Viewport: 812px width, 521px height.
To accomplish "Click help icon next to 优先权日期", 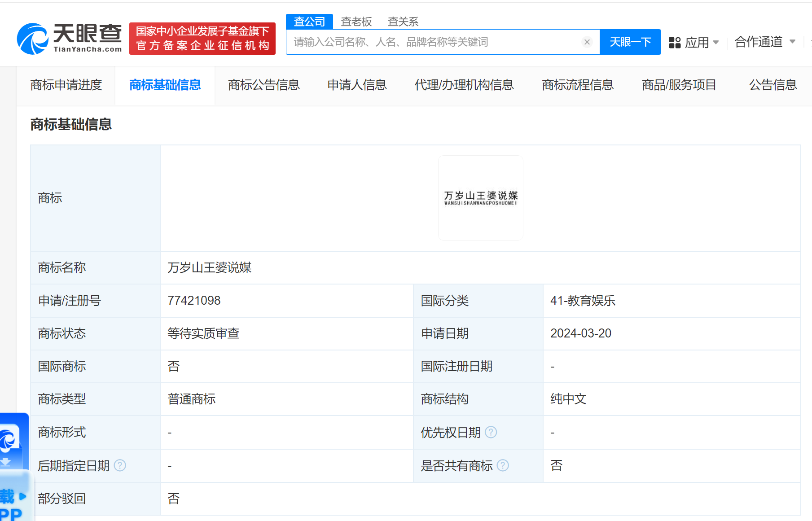I will click(x=491, y=432).
